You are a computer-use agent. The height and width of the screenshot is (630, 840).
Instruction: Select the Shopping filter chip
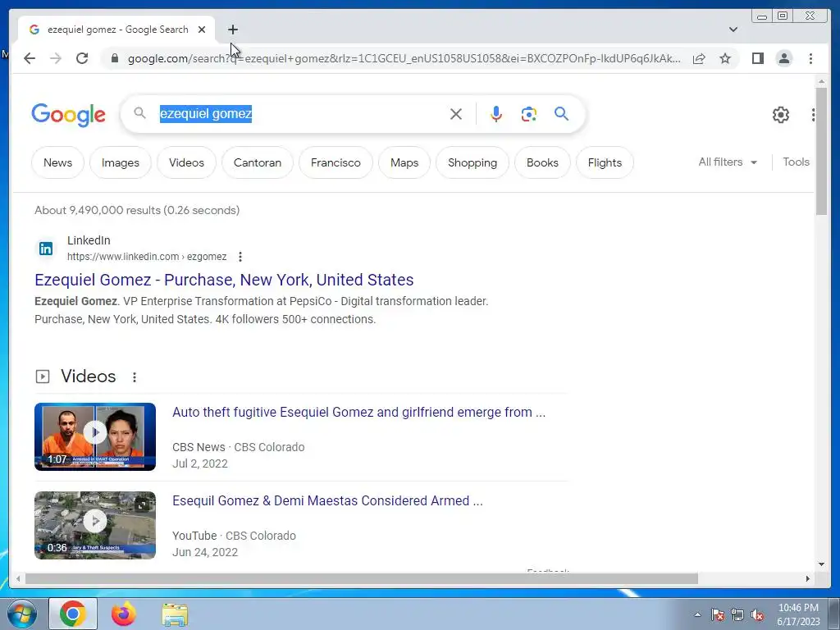pos(472,162)
